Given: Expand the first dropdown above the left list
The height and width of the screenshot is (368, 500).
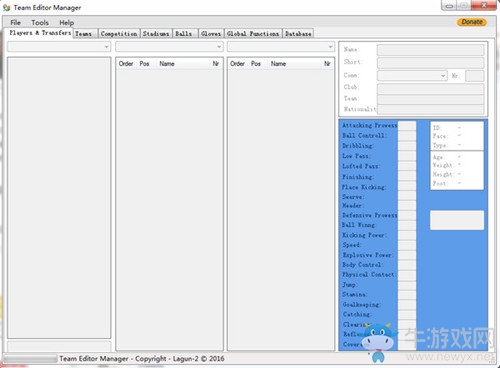Looking at the screenshot, I should [59, 47].
